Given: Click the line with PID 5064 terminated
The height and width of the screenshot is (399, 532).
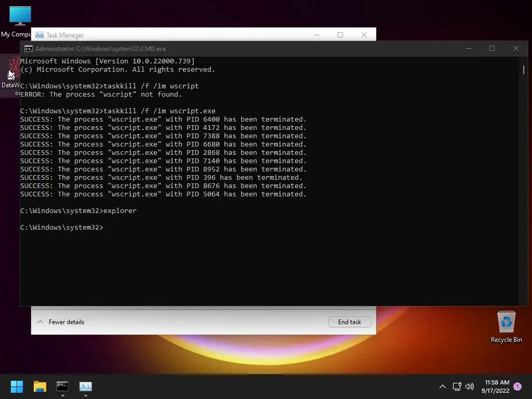Looking at the screenshot, I should [x=163, y=194].
